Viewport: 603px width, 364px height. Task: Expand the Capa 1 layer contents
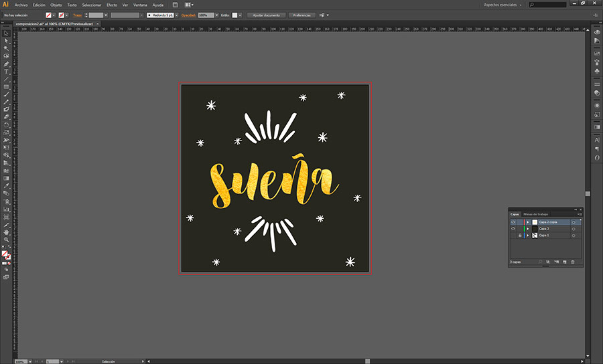coord(528,236)
